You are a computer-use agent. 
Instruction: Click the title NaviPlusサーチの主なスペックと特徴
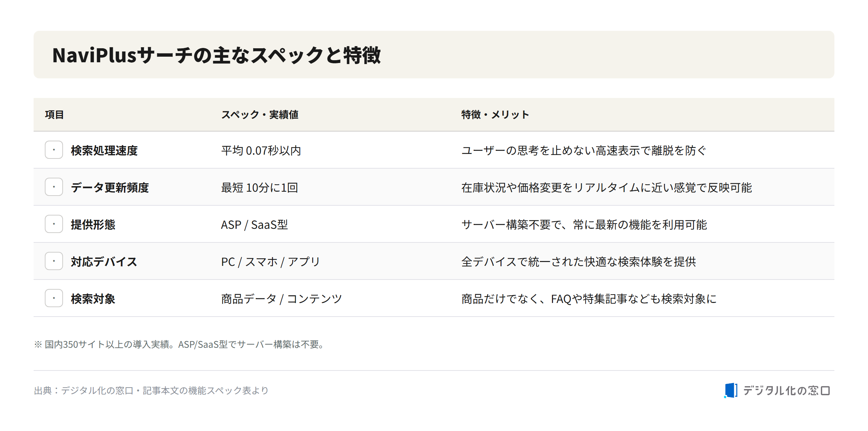click(x=216, y=55)
